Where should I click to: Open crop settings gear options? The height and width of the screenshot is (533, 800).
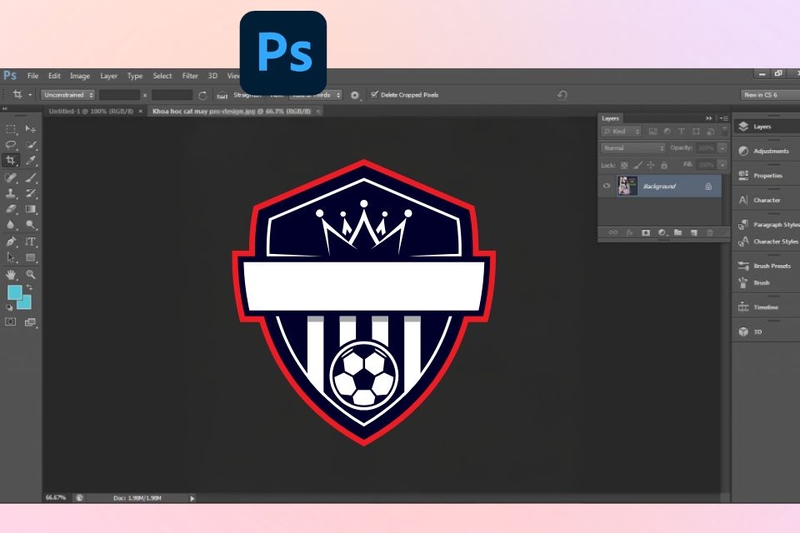tap(355, 95)
